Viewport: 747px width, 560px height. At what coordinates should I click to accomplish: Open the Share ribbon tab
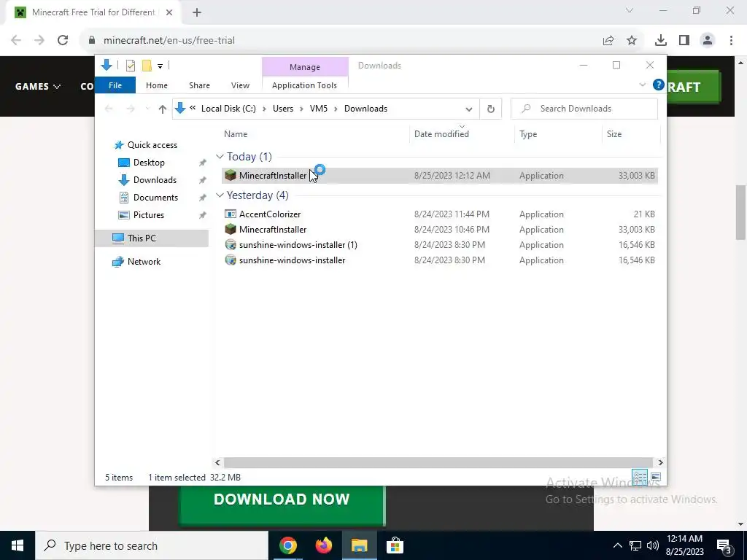point(199,85)
